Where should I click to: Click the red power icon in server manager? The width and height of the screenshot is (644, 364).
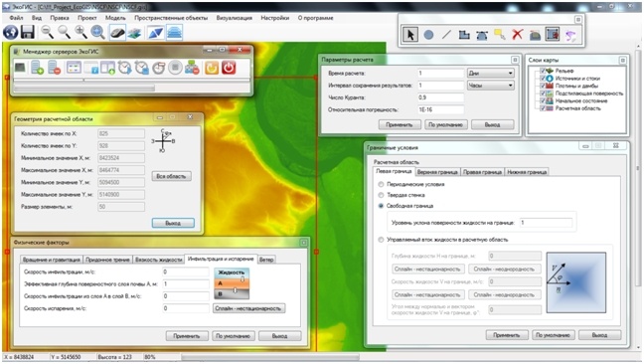229,68
